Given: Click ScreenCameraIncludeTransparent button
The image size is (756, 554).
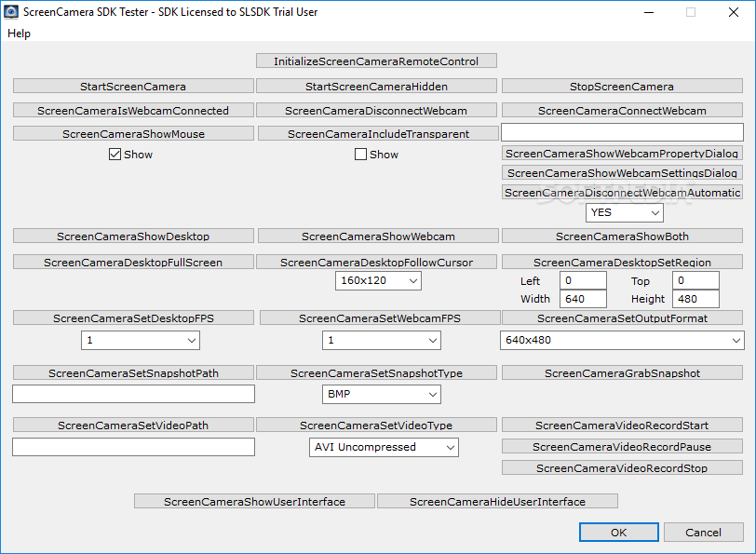Looking at the screenshot, I should [378, 133].
